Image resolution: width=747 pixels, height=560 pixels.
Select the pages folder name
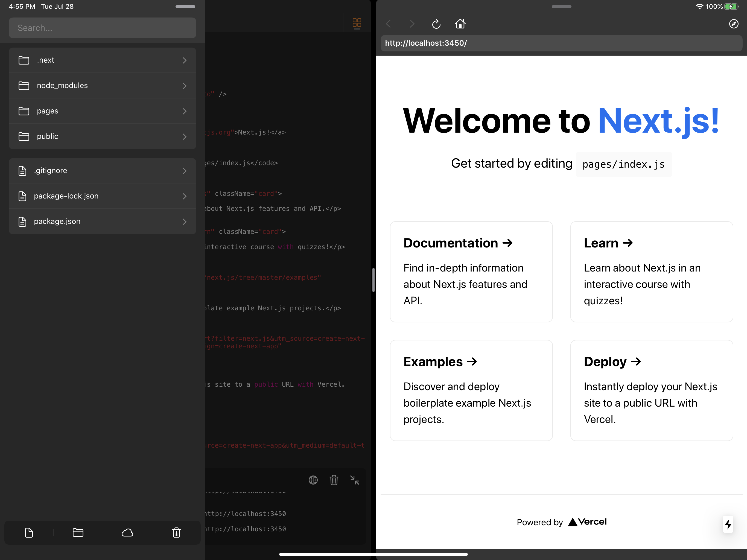(48, 111)
